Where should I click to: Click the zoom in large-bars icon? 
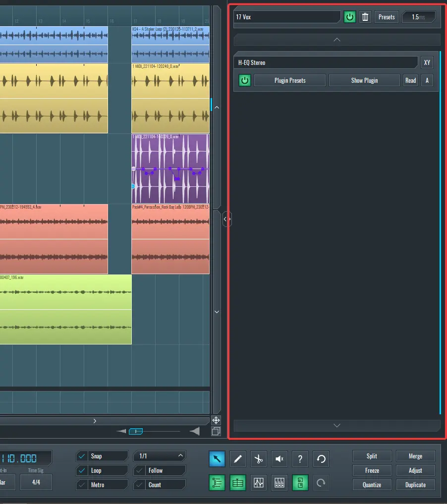[195, 431]
